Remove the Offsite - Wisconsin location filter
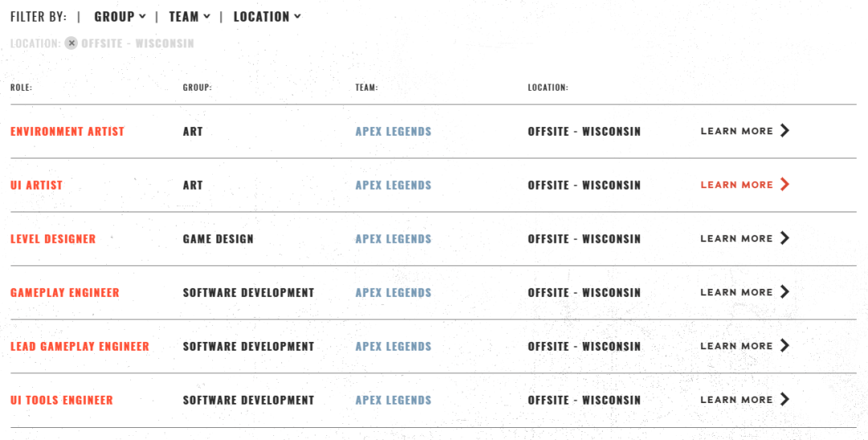The height and width of the screenshot is (440, 868). click(x=71, y=43)
